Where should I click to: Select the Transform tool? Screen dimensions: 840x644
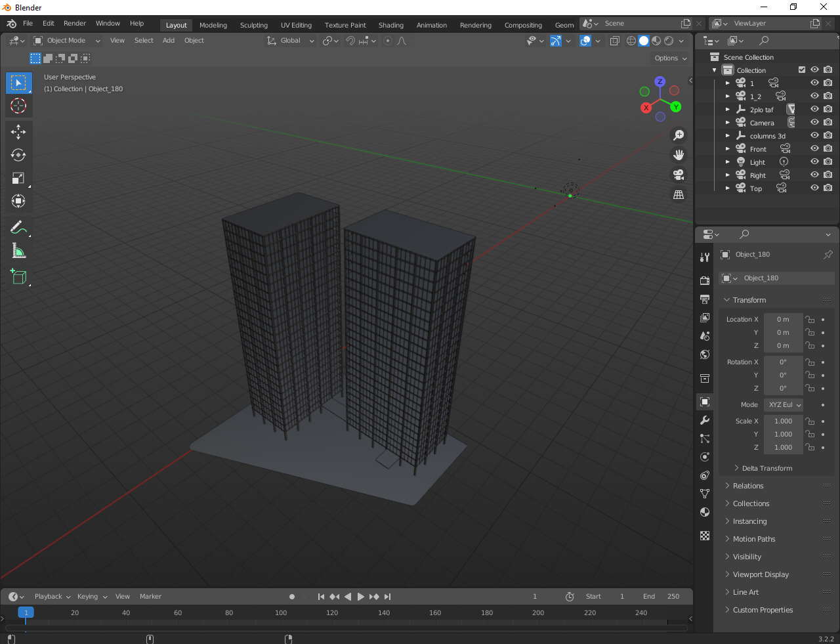(18, 201)
